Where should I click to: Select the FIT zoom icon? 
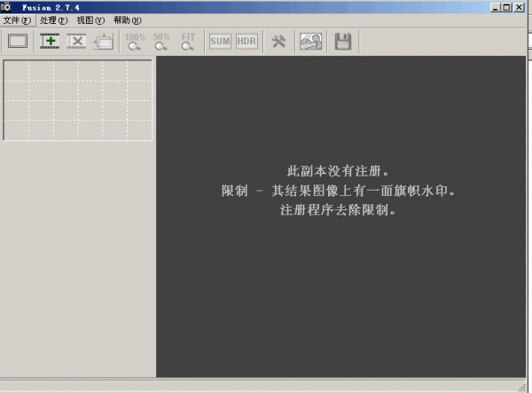[x=188, y=42]
